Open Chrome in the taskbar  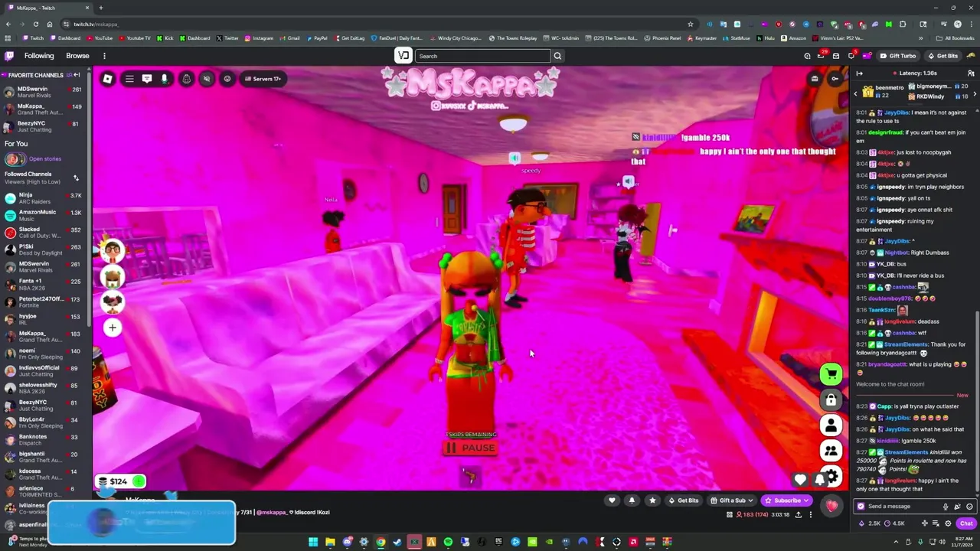[381, 543]
